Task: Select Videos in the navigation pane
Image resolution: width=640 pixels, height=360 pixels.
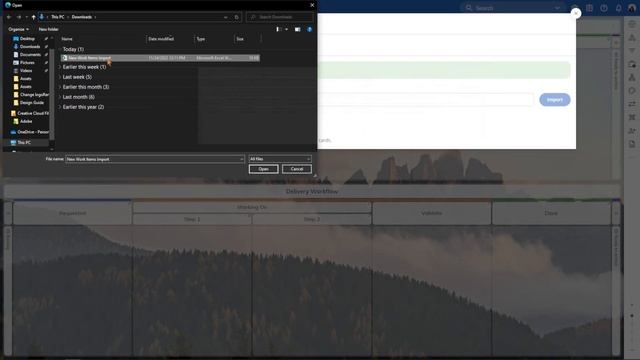Action: coord(26,71)
